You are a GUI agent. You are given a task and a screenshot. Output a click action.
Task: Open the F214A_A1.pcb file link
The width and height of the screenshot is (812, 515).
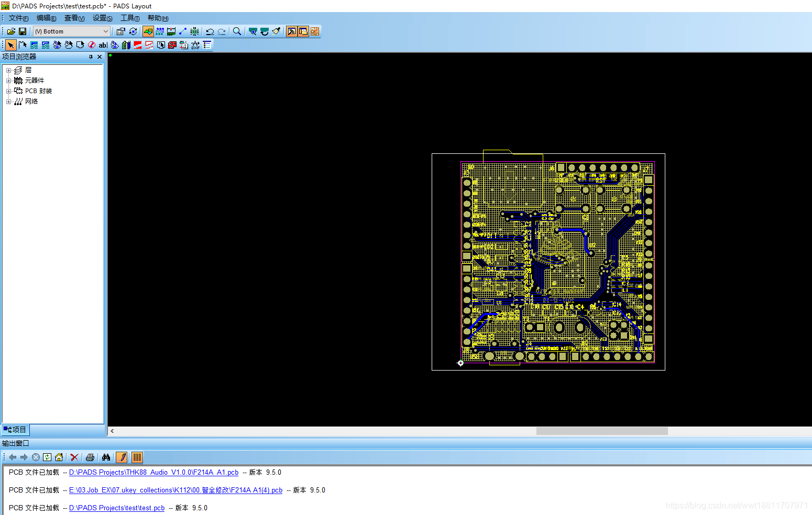[153, 473]
